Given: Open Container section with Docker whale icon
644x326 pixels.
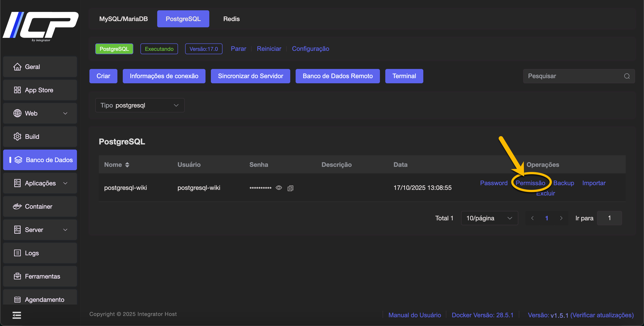Looking at the screenshot, I should point(17,206).
